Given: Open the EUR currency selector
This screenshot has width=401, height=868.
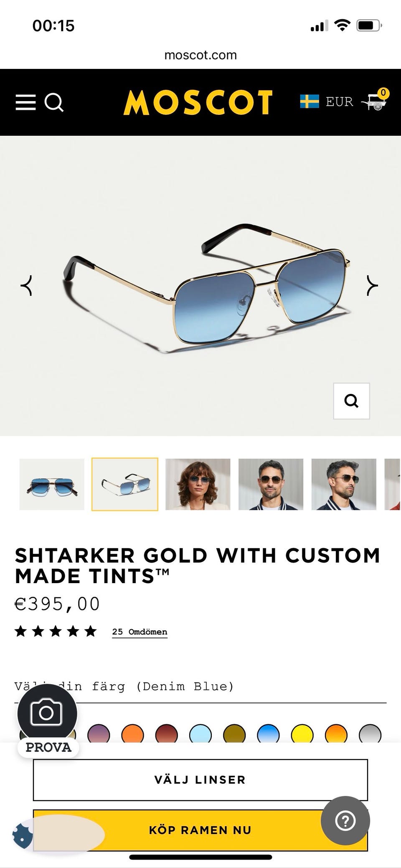Looking at the screenshot, I should coord(339,102).
